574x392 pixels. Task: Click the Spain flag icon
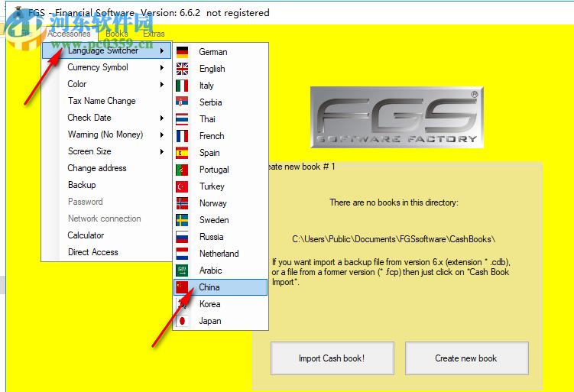[x=182, y=153]
